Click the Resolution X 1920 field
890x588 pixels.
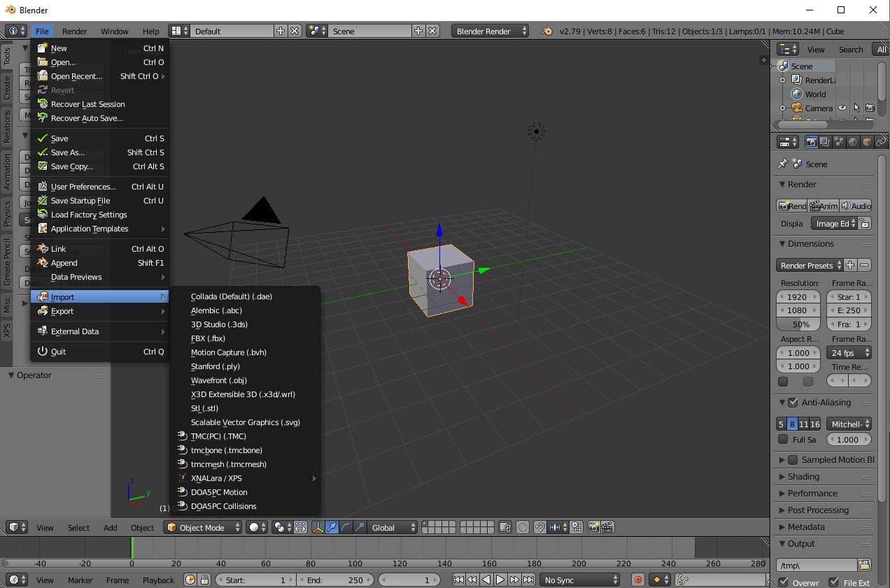[x=798, y=297]
